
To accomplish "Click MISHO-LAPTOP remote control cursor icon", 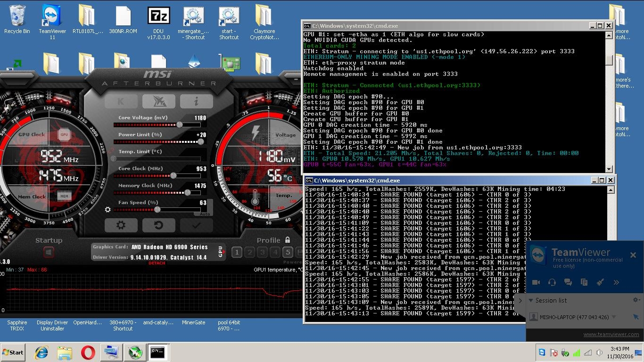I will [x=636, y=317].
